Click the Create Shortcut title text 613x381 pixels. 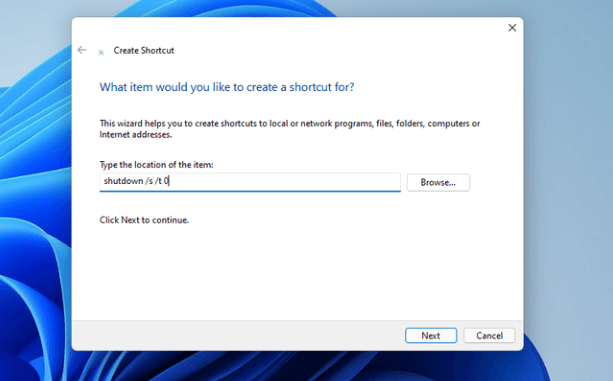(143, 50)
